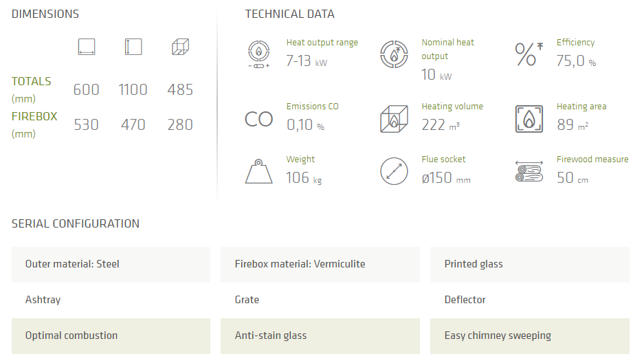Click the Easy chimney sweeping box
Viewport: 644px width, 363px height.
click(529, 335)
